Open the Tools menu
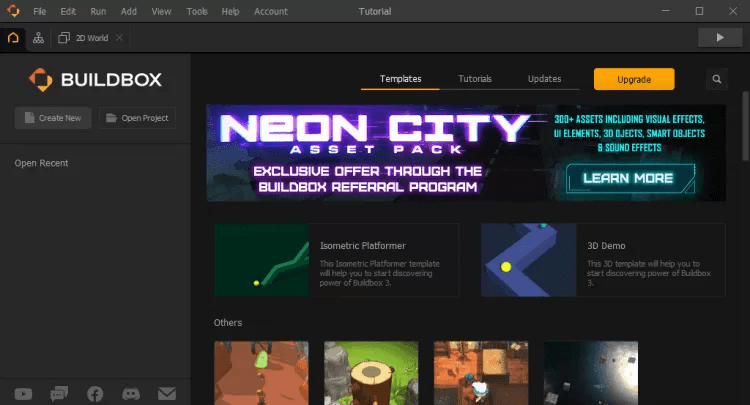 coord(197,11)
